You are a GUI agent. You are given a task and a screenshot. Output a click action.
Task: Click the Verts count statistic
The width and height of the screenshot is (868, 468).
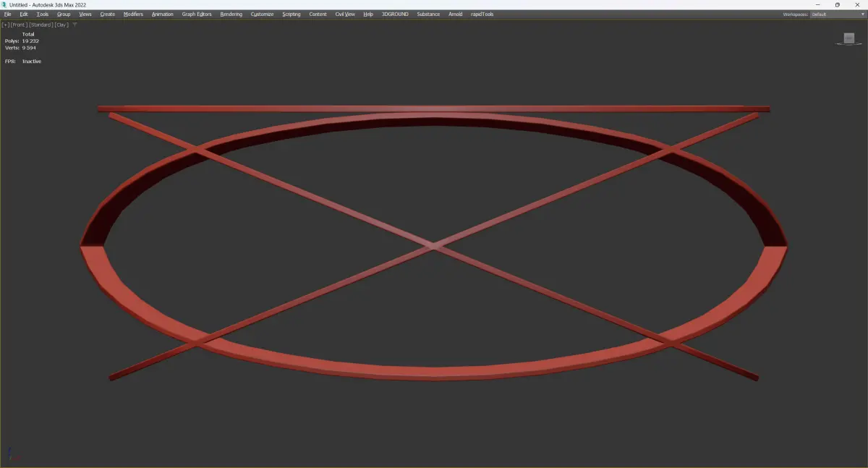(x=20, y=48)
